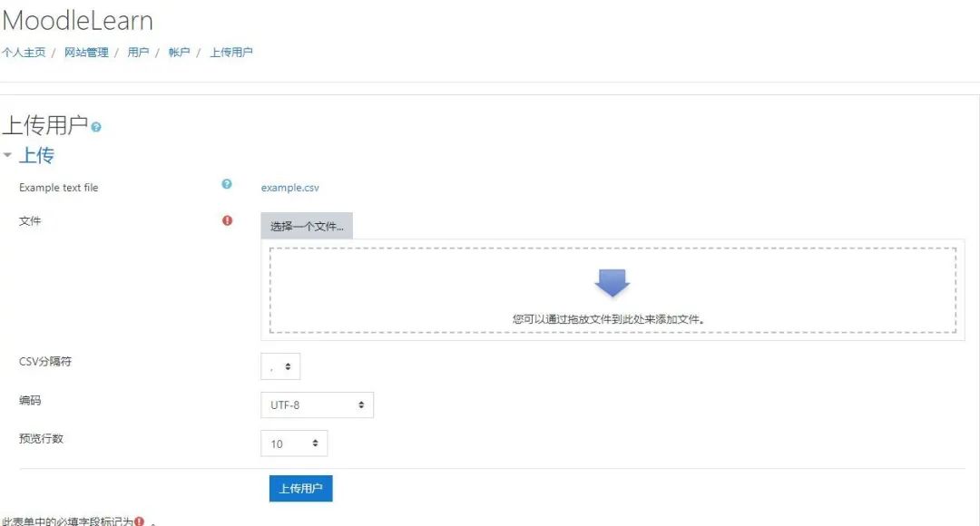Viewport: 980px width, 526px height.
Task: Click 选择一个文件... button
Action: (307, 226)
